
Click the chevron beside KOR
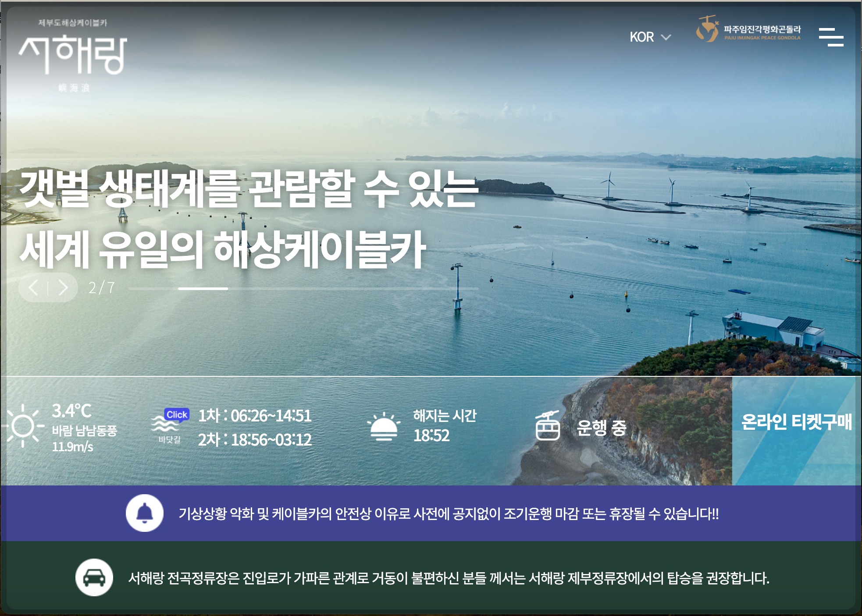point(666,37)
